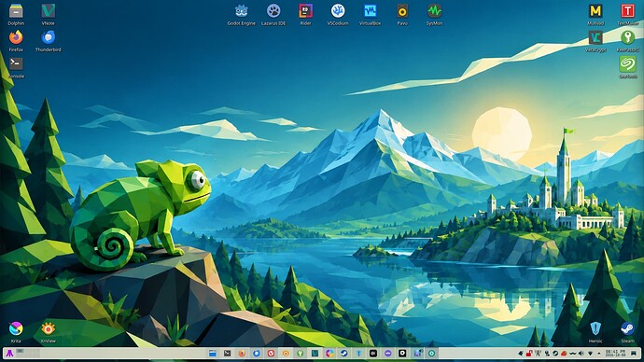
Task: Open green key icon in the taskbar
Action: 301,354
